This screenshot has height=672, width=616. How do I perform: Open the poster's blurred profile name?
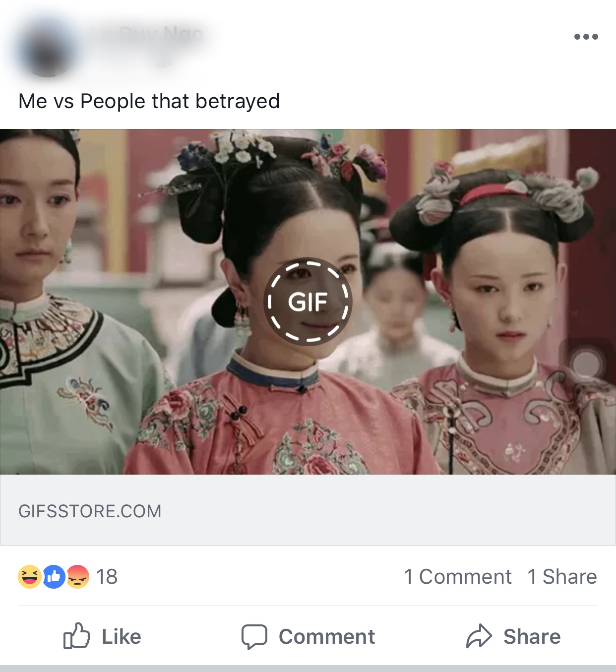(147, 35)
